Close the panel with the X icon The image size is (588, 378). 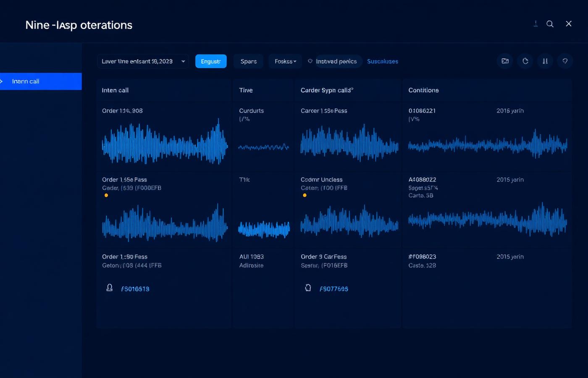click(x=569, y=24)
